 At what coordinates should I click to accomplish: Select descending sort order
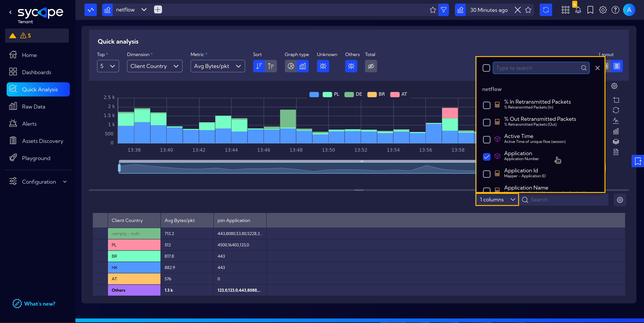(259, 66)
